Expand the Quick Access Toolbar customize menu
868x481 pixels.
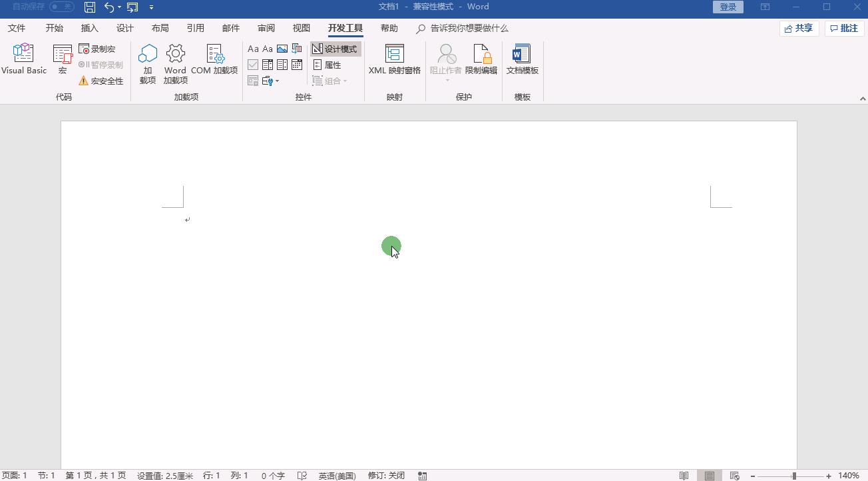152,7
